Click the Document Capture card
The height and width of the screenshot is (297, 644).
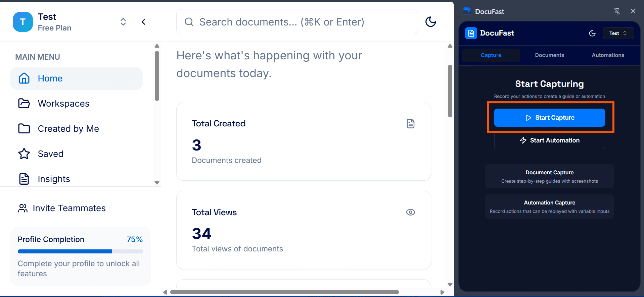click(x=549, y=176)
